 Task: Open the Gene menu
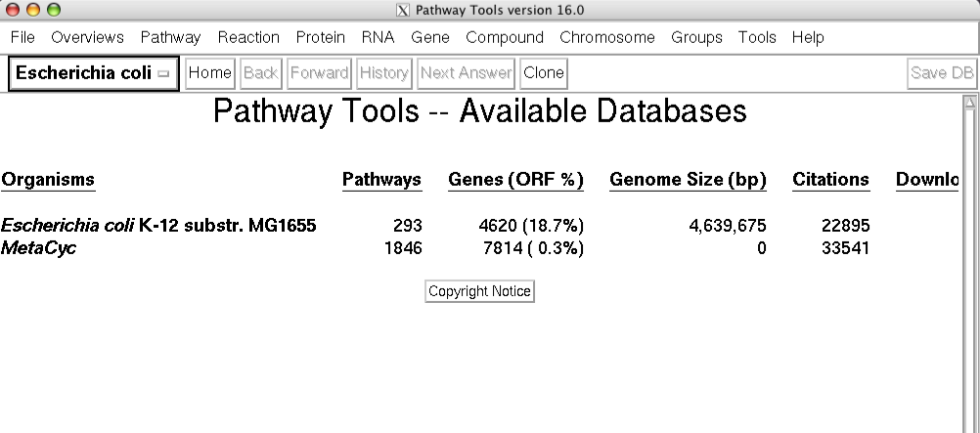430,38
